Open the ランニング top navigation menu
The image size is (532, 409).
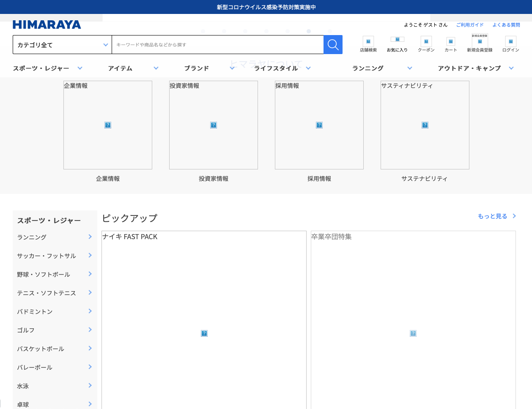(381, 68)
